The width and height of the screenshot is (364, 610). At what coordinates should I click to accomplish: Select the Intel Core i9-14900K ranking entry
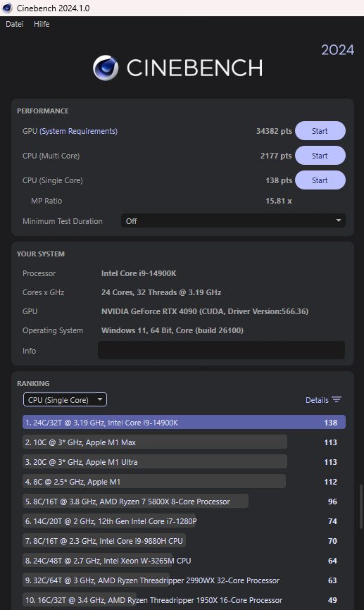(184, 423)
